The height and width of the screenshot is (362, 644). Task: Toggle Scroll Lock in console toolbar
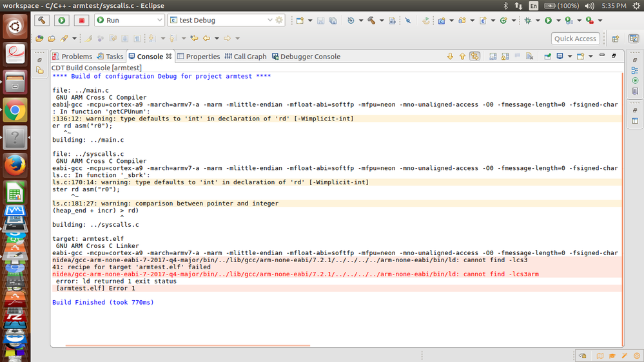[505, 56]
